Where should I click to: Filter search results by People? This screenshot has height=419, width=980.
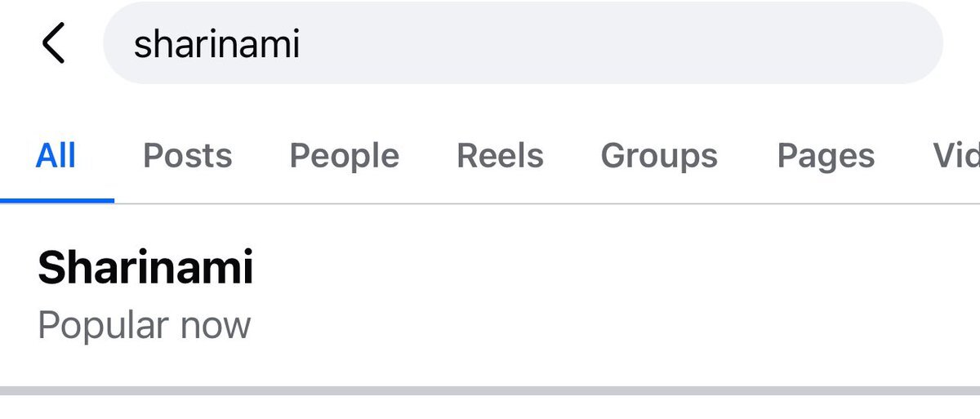344,155
